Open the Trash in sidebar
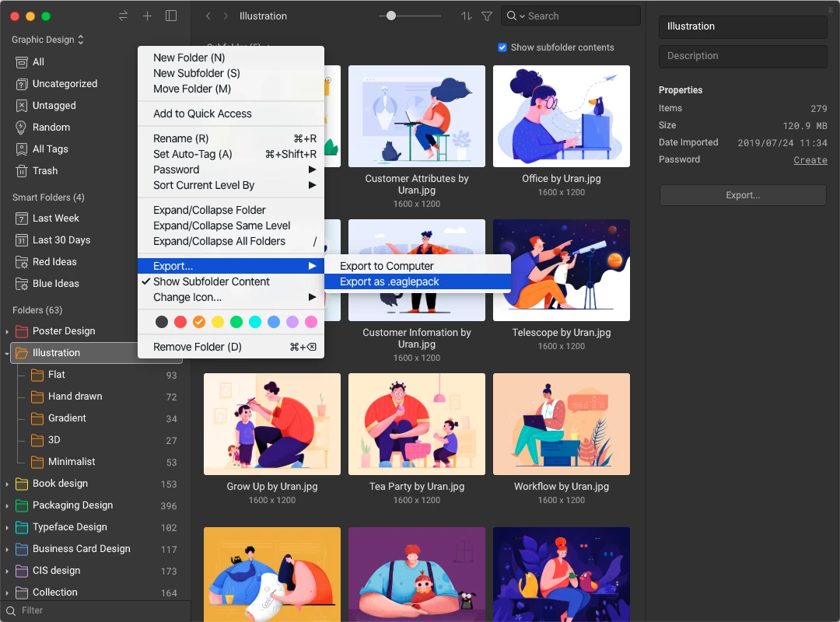This screenshot has width=840, height=622. [x=44, y=171]
